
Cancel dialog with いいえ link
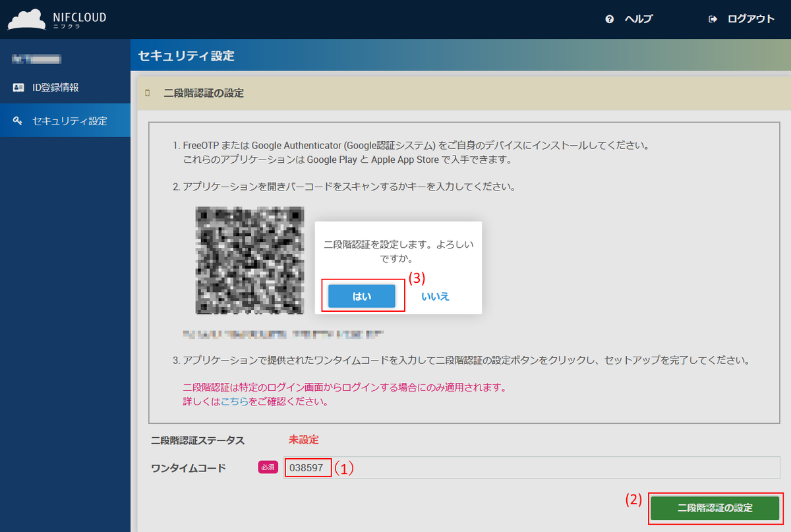pos(435,296)
